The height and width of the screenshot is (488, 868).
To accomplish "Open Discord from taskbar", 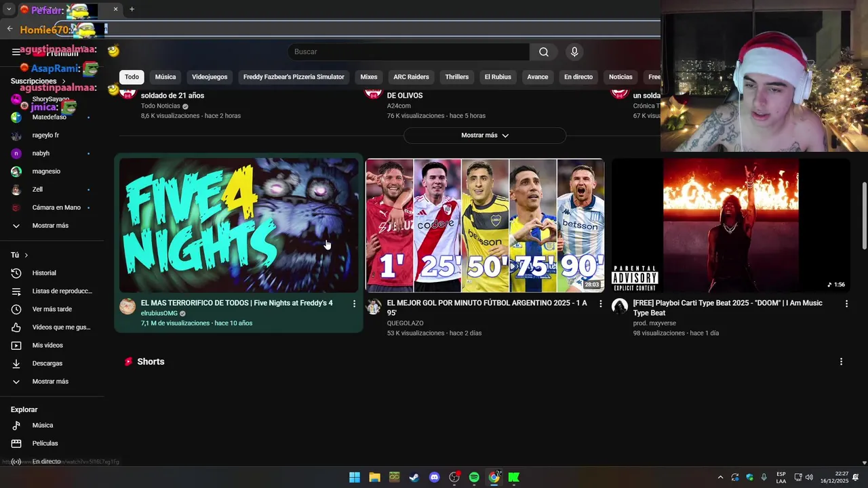I will (x=435, y=477).
